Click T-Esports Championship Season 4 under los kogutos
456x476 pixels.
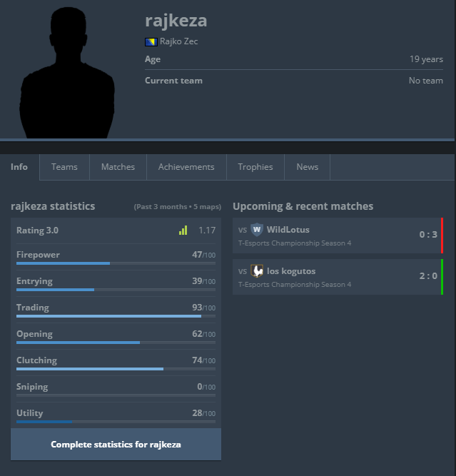click(x=295, y=285)
